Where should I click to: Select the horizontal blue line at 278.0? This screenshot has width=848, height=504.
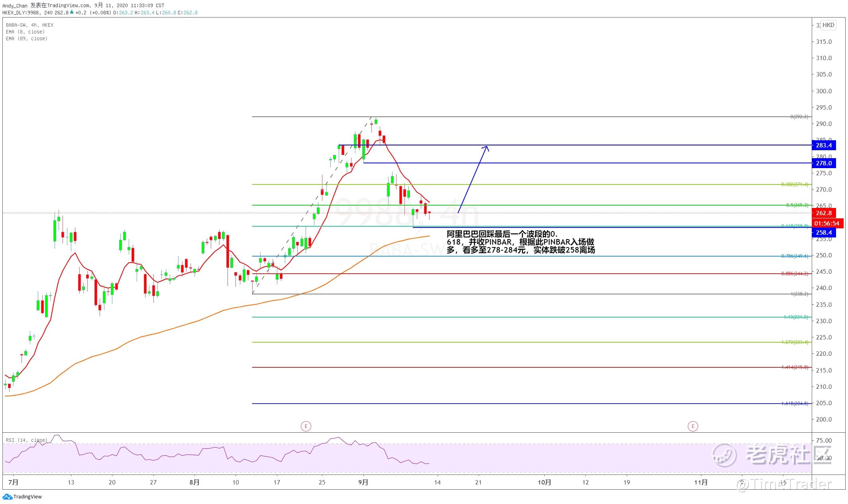click(x=587, y=163)
